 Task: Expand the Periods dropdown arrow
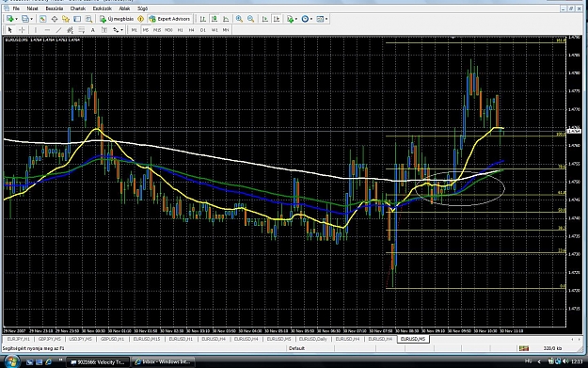tap(311, 19)
